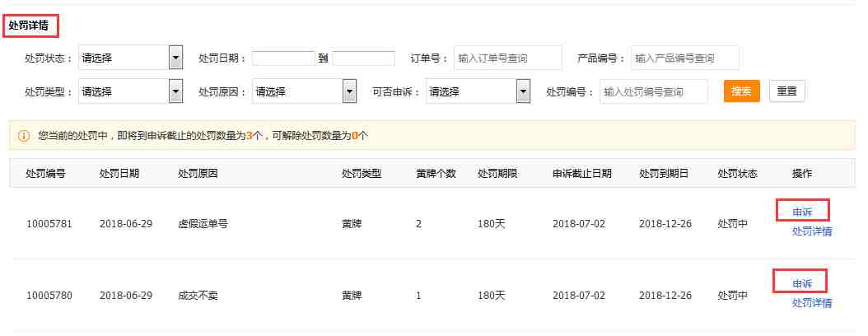Open 处罚详情 link for penalty 10005781

[x=812, y=231]
